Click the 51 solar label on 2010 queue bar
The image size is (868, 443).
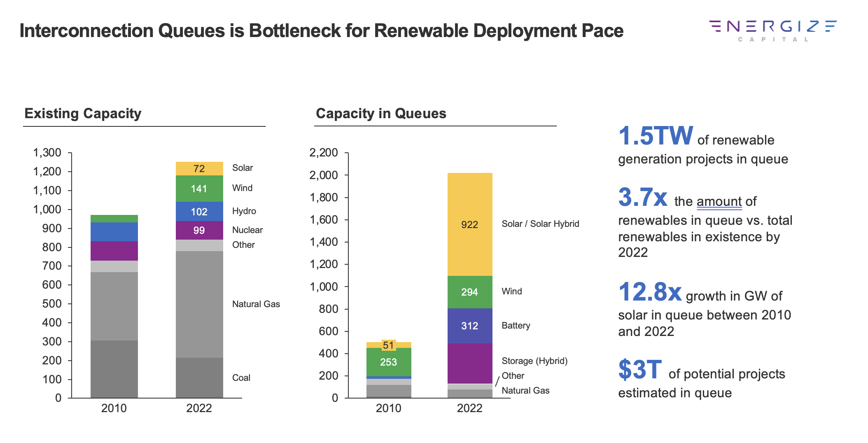[388, 345]
